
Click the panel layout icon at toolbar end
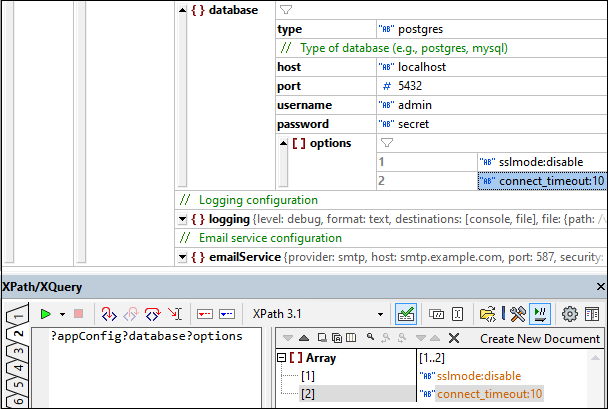click(x=592, y=314)
